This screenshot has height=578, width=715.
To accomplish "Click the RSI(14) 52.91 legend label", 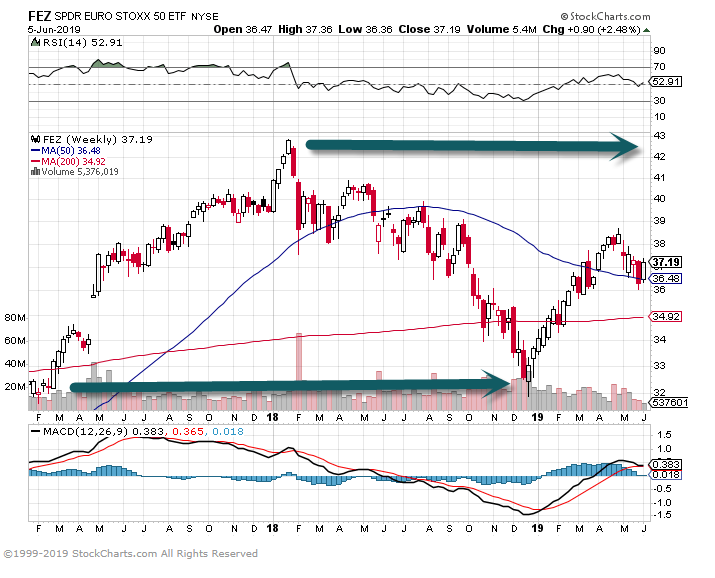I will [83, 43].
